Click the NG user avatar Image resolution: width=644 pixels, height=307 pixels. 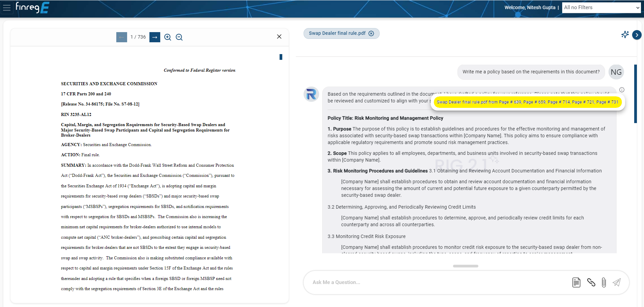pos(616,72)
